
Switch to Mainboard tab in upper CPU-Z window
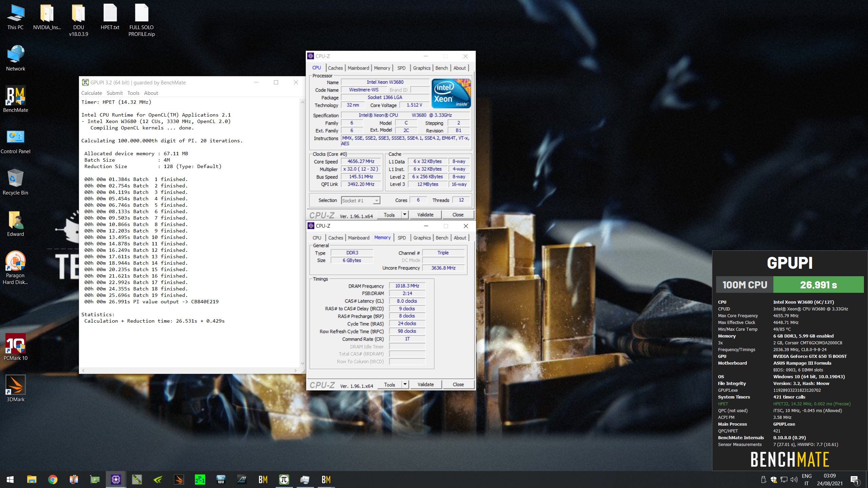coord(358,68)
